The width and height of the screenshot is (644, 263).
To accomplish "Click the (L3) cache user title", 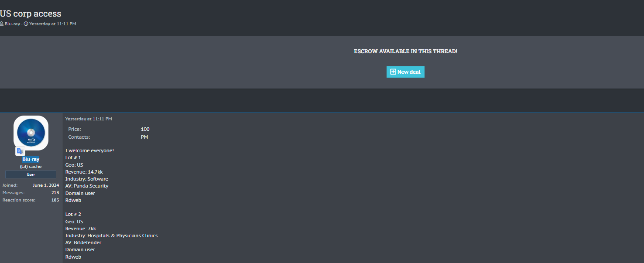I will (x=31, y=167).
